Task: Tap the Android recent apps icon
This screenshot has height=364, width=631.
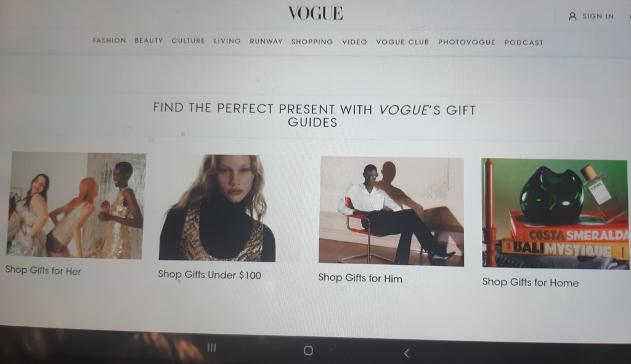Action: pos(211,347)
